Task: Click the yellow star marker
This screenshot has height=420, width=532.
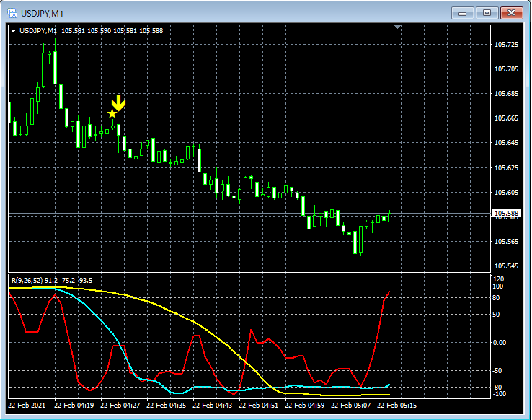Action: pyautogui.click(x=112, y=114)
